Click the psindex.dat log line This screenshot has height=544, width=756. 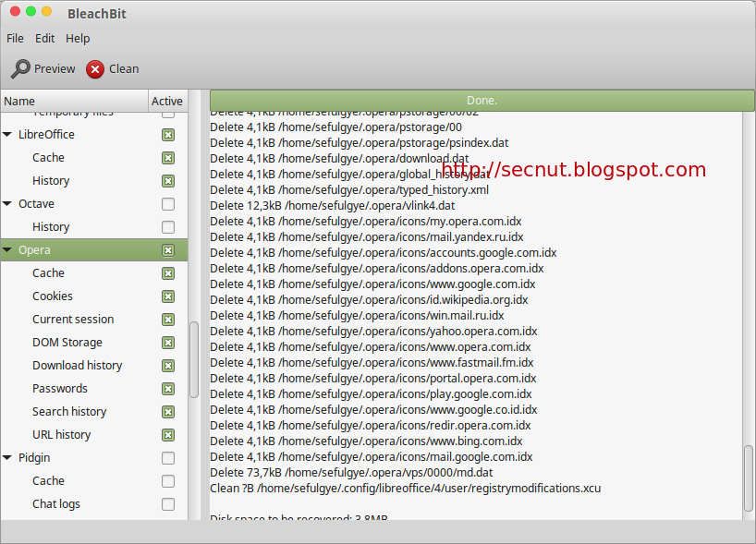[x=360, y=143]
